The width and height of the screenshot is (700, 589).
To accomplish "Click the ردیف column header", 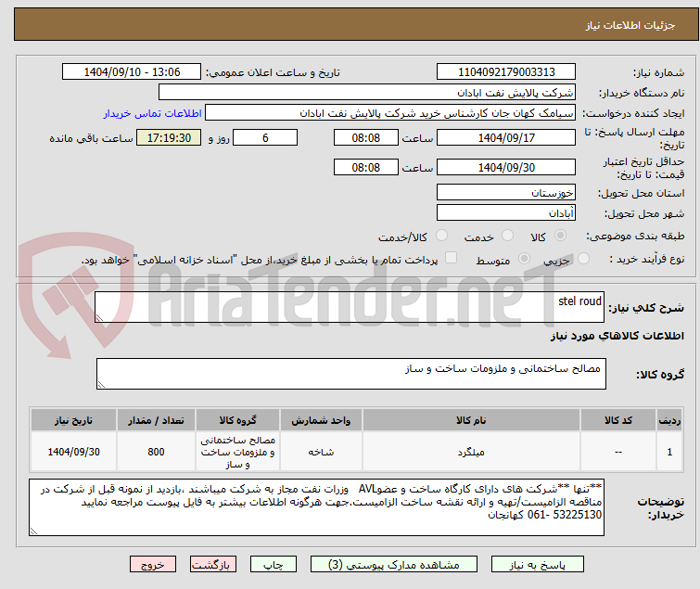I will (x=669, y=420).
